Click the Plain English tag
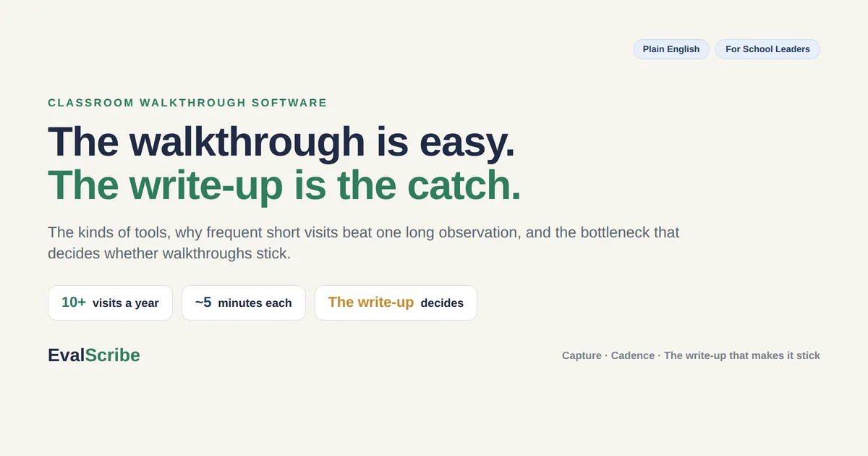Image resolution: width=868 pixels, height=456 pixels. coord(671,49)
